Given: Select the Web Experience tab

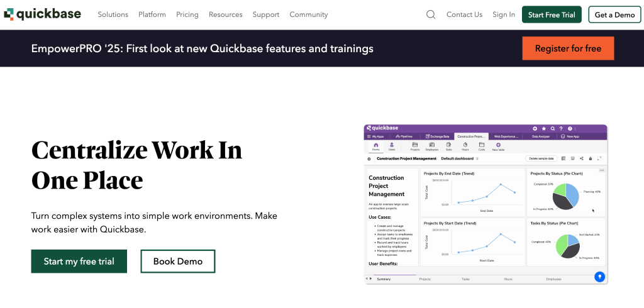Looking at the screenshot, I should (x=506, y=136).
